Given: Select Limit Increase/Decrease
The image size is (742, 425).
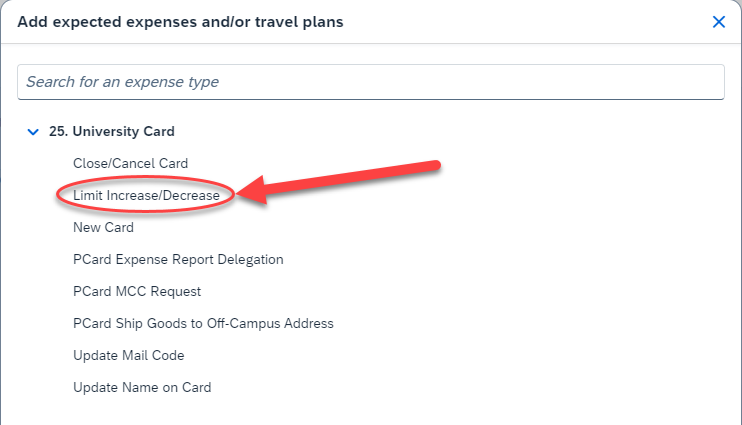Looking at the screenshot, I should (x=146, y=195).
